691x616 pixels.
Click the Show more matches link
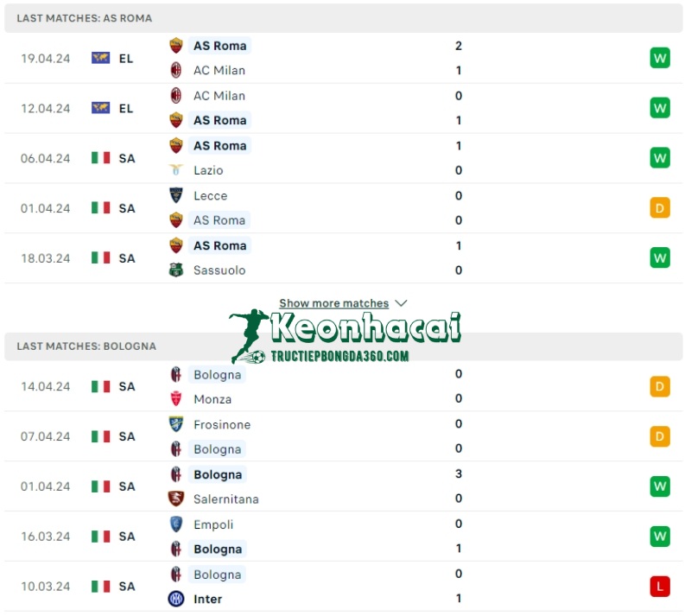pos(335,303)
